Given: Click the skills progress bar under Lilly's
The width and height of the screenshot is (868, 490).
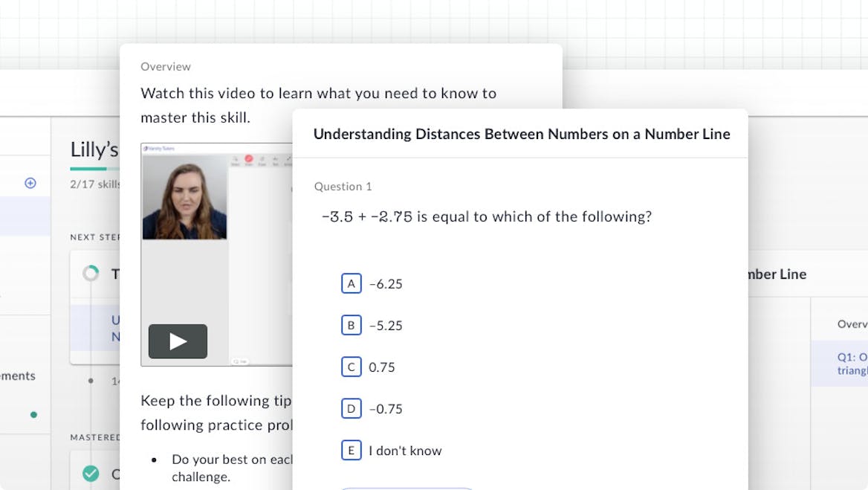Looking at the screenshot, I should tap(88, 169).
